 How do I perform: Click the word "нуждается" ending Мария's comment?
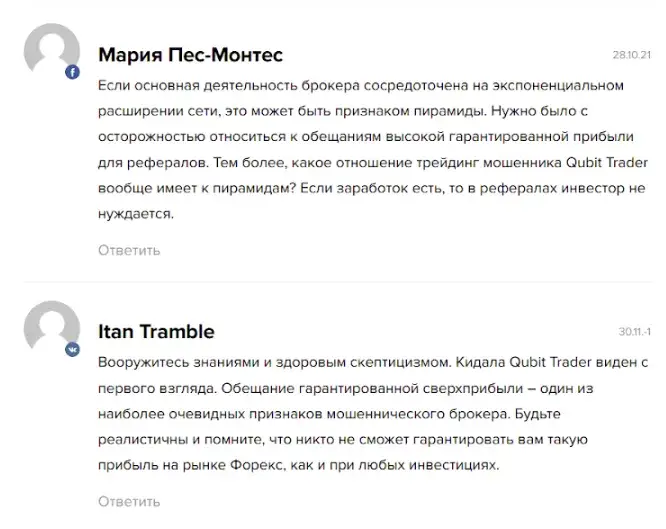click(x=135, y=214)
